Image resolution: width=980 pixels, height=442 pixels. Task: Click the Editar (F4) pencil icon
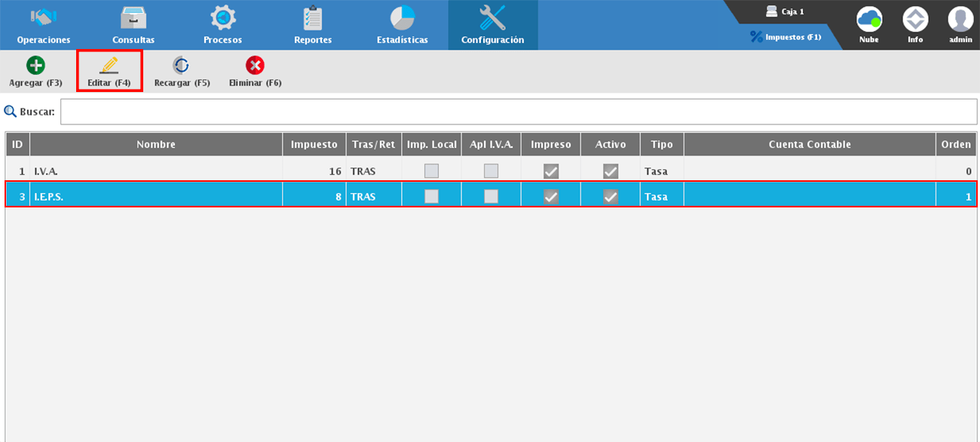tap(109, 66)
